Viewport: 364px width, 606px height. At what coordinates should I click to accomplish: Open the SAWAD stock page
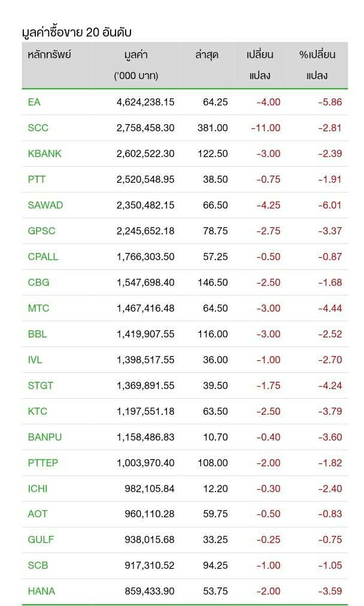point(45,205)
